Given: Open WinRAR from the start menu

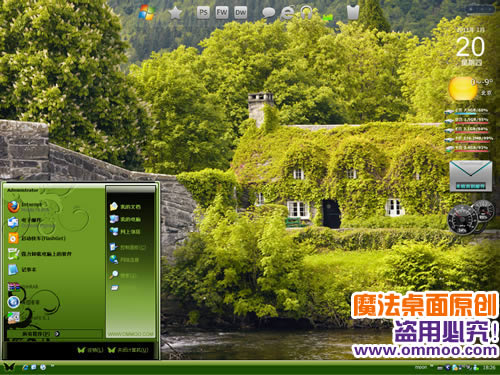Looking at the screenshot, I should click(x=23, y=286).
